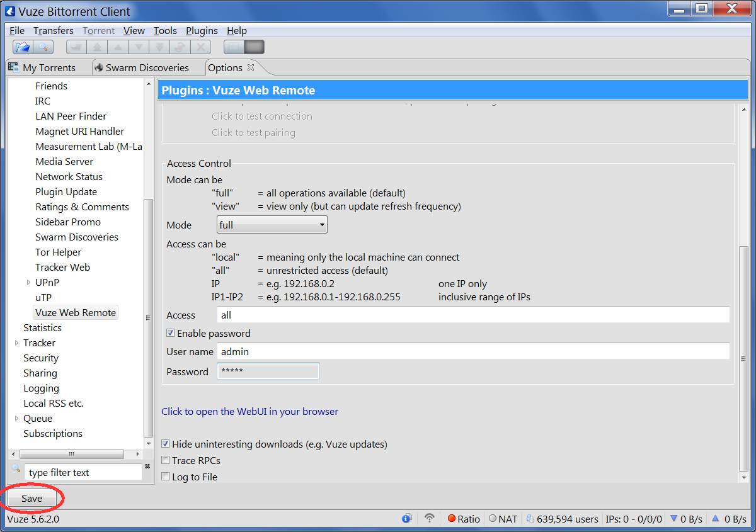The width and height of the screenshot is (756, 532).
Task: Click the tree horizontal scrollbar thumb
Action: pyautogui.click(x=72, y=454)
